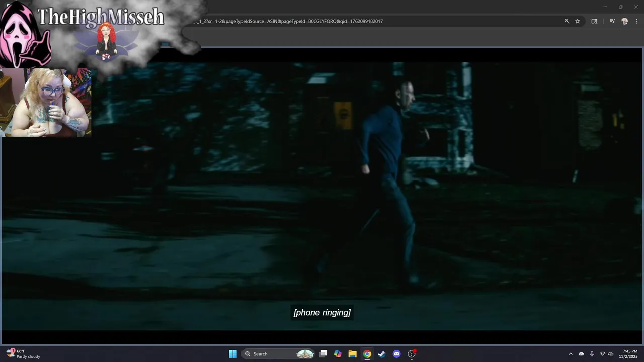Open Chrome media controls icon

(x=612, y=21)
